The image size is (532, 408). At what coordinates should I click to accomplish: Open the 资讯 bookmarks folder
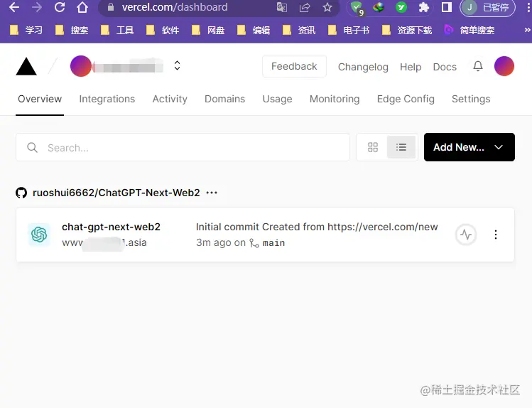[x=299, y=31]
